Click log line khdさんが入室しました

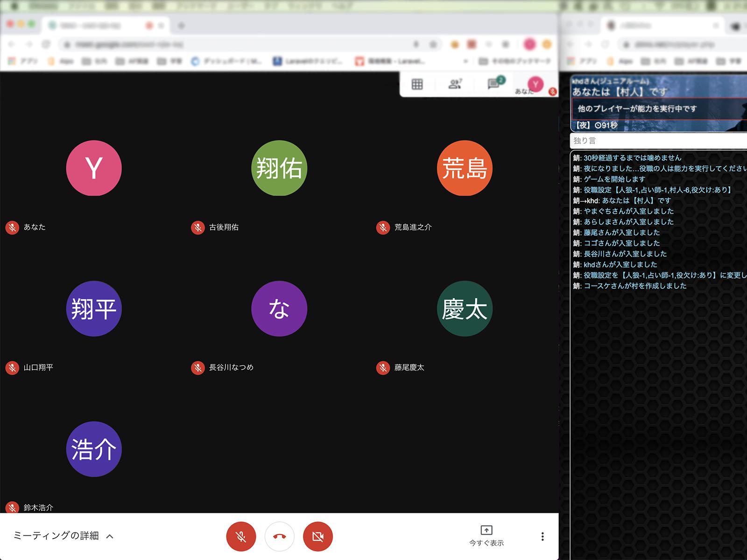click(x=615, y=265)
